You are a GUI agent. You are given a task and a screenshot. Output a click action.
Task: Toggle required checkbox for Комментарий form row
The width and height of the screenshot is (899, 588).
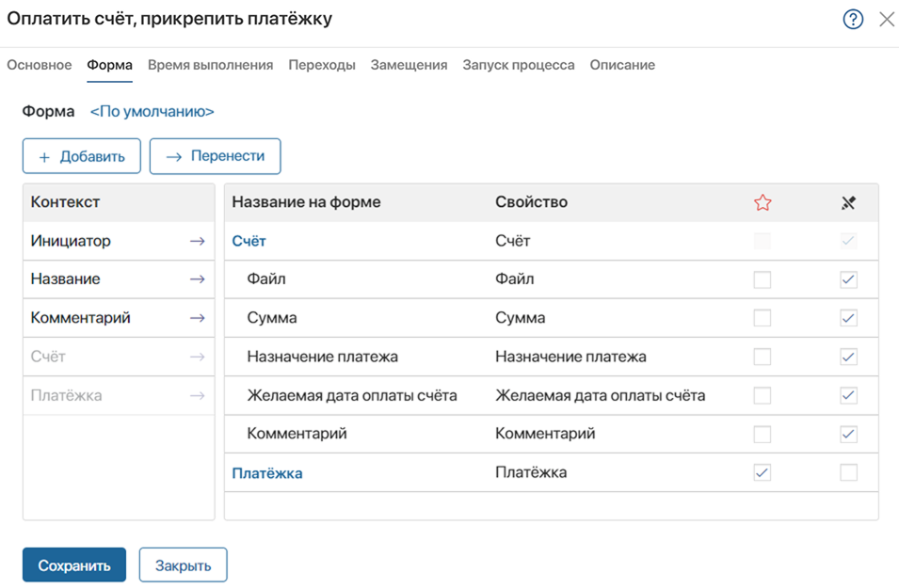762,435
